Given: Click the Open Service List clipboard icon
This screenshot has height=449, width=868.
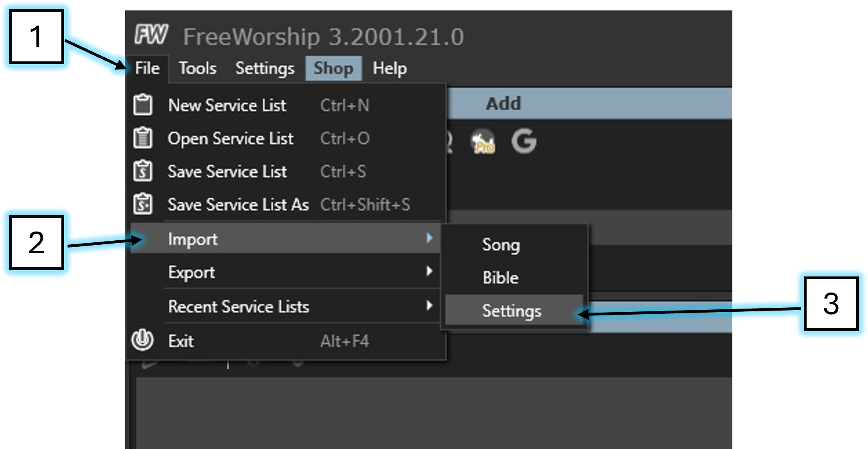Looking at the screenshot, I should coord(142,138).
